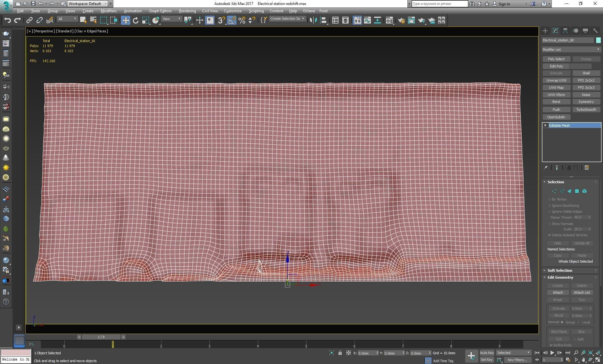
Task: Switch to Utilities wrench panel tab
Action: pyautogui.click(x=595, y=31)
